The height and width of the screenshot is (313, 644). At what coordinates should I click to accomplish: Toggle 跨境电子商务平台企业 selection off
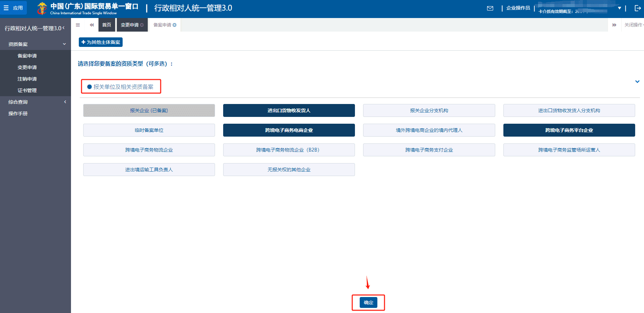tap(569, 130)
